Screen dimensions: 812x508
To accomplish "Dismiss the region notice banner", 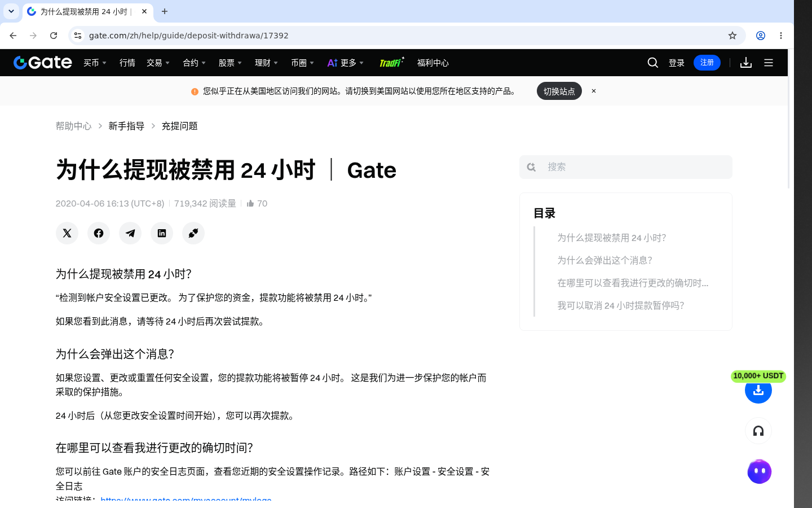I will click(x=594, y=91).
